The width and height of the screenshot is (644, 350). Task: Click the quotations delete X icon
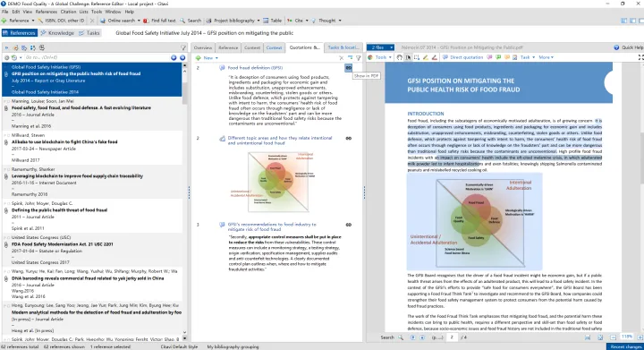pyautogui.click(x=341, y=58)
